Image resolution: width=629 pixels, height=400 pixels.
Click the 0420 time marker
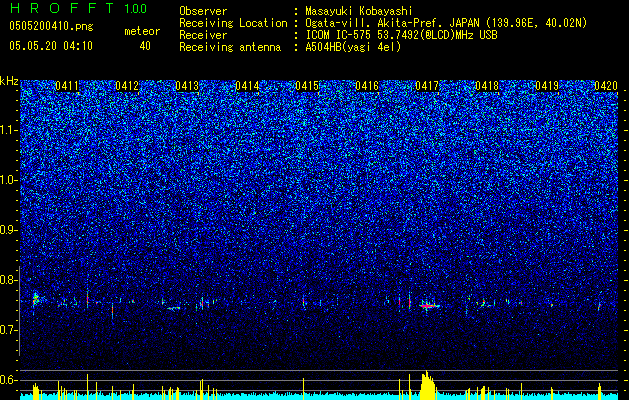pyautogui.click(x=606, y=86)
